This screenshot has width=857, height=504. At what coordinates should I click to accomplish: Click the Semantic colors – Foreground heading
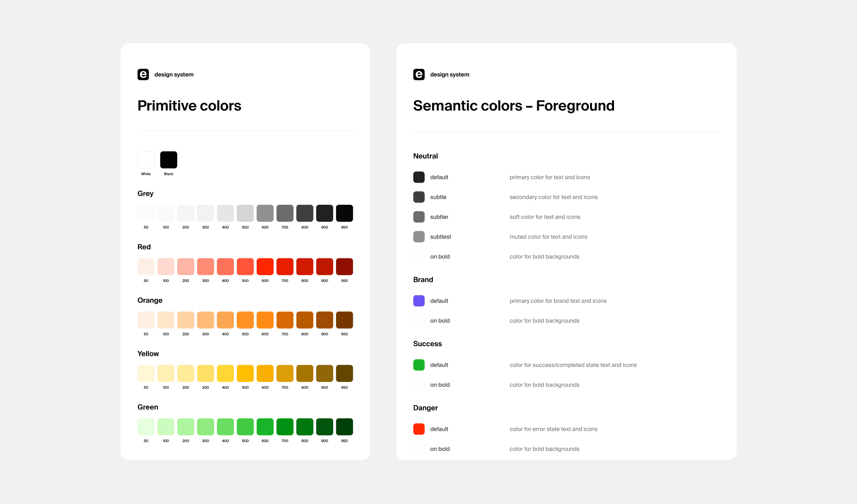(514, 106)
